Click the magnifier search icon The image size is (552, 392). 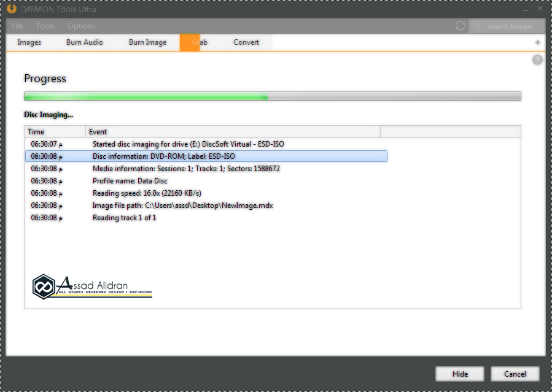tap(476, 26)
